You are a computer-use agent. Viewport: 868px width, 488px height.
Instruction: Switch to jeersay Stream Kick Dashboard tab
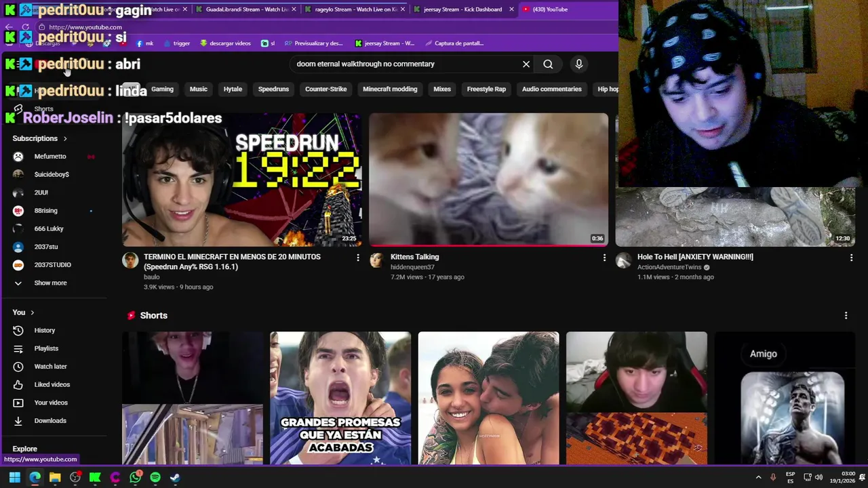click(x=462, y=9)
